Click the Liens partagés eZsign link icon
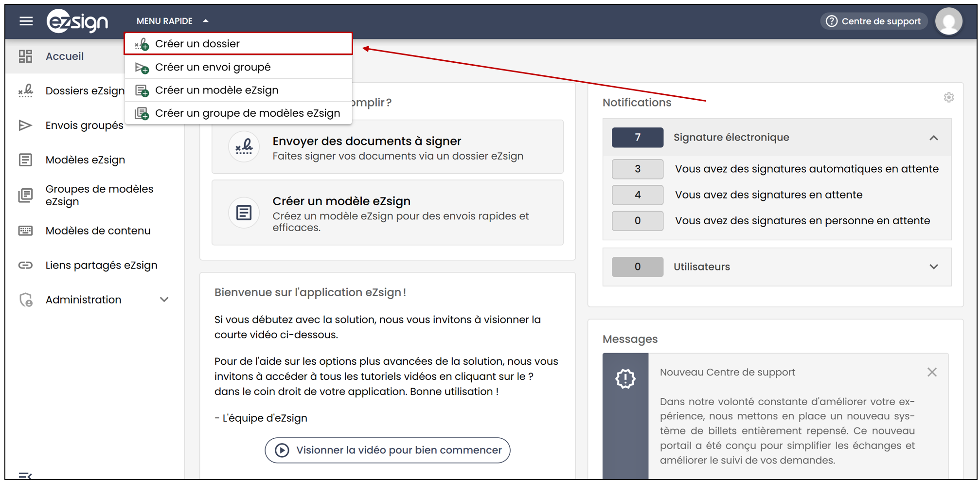This screenshot has width=980, height=483. [x=25, y=265]
